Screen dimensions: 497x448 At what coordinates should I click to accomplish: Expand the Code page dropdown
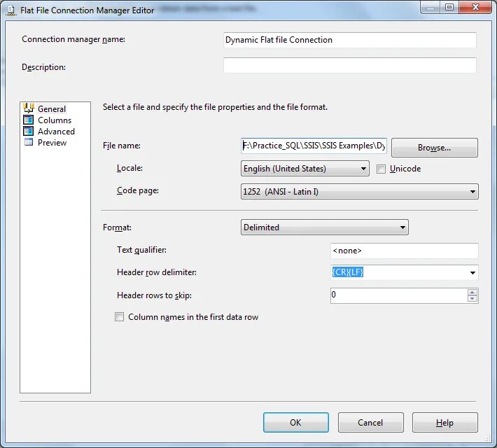(359, 192)
